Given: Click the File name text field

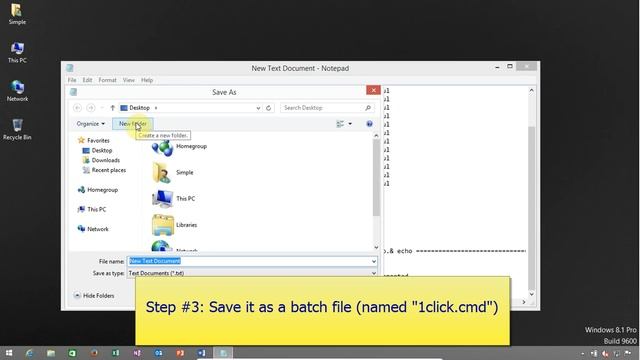Looking at the screenshot, I should click(x=249, y=261).
